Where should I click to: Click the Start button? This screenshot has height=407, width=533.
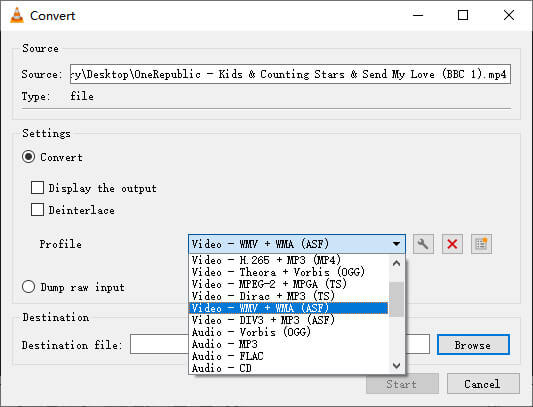402,384
